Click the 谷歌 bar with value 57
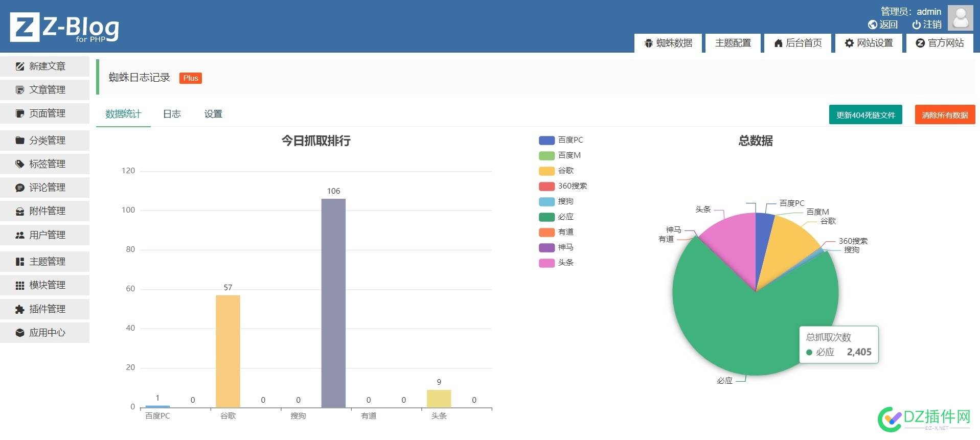 [x=228, y=352]
